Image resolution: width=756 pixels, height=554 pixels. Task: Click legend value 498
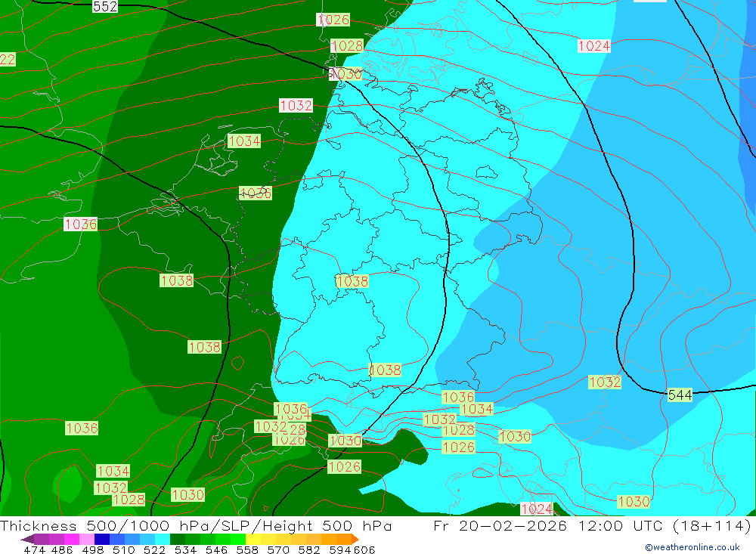pos(92,550)
